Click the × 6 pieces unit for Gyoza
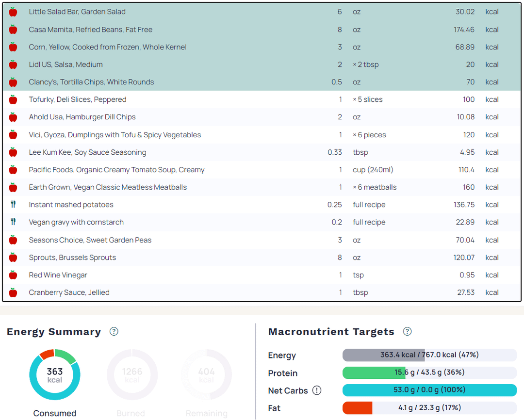 tap(369, 135)
